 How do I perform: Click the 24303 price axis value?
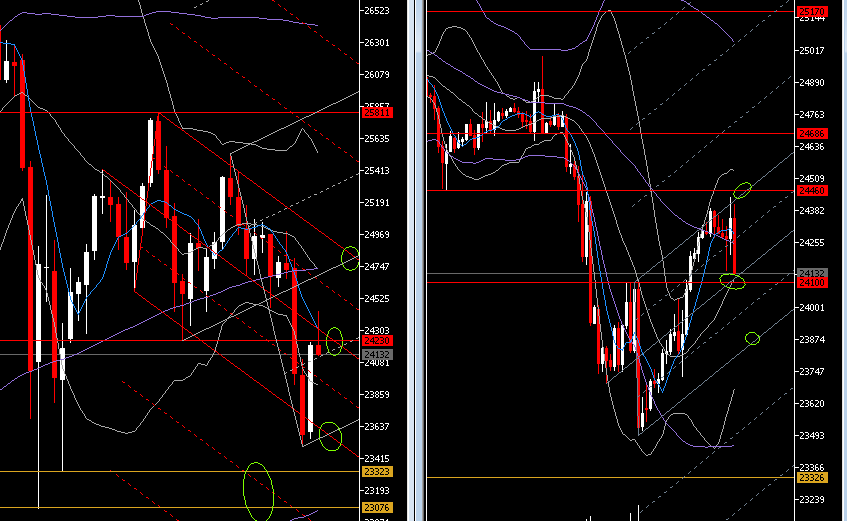[377, 330]
